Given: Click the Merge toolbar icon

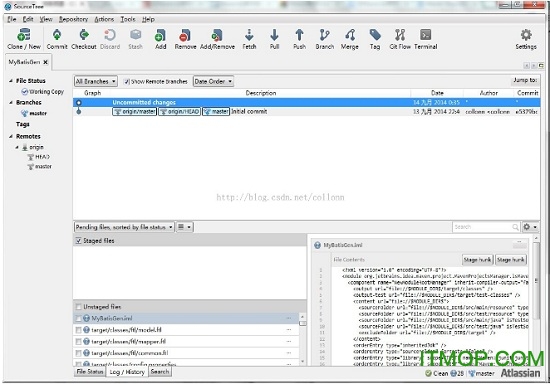Looking at the screenshot, I should [350, 39].
